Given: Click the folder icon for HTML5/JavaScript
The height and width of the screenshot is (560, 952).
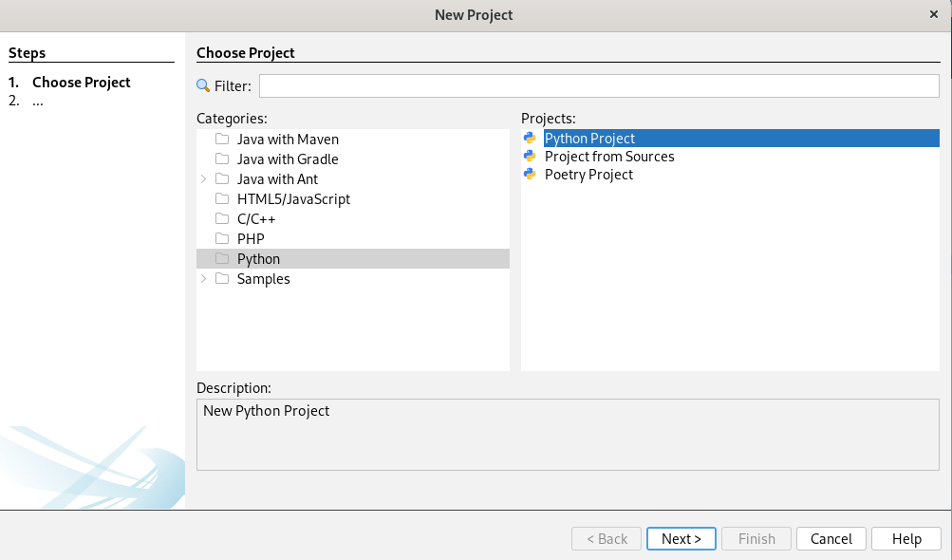Looking at the screenshot, I should 222,199.
